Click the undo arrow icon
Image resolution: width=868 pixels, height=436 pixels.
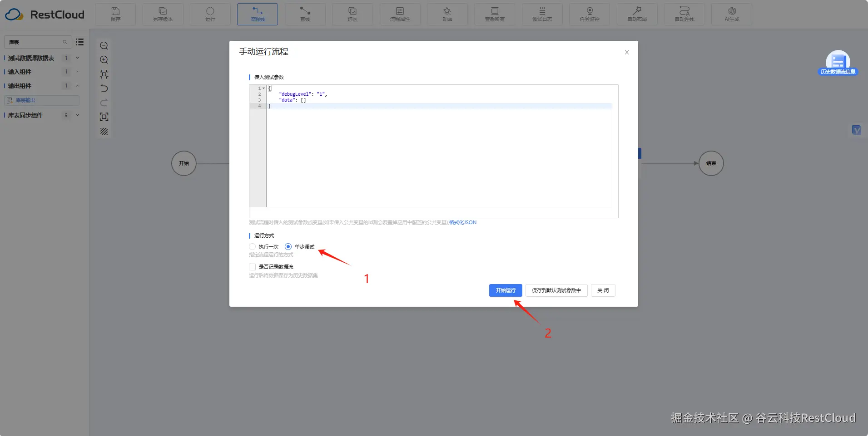(x=104, y=88)
